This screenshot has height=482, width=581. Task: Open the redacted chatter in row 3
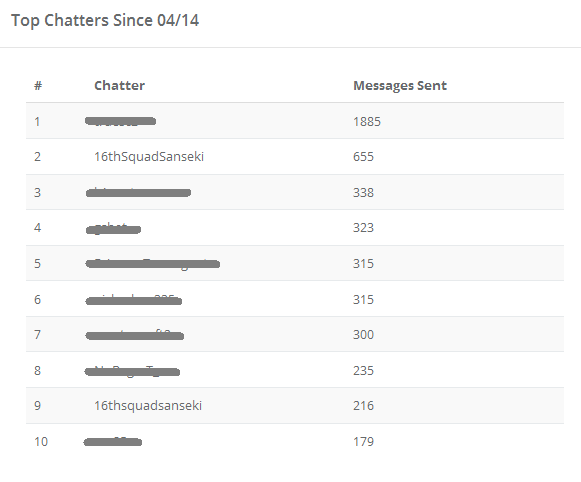coord(138,193)
